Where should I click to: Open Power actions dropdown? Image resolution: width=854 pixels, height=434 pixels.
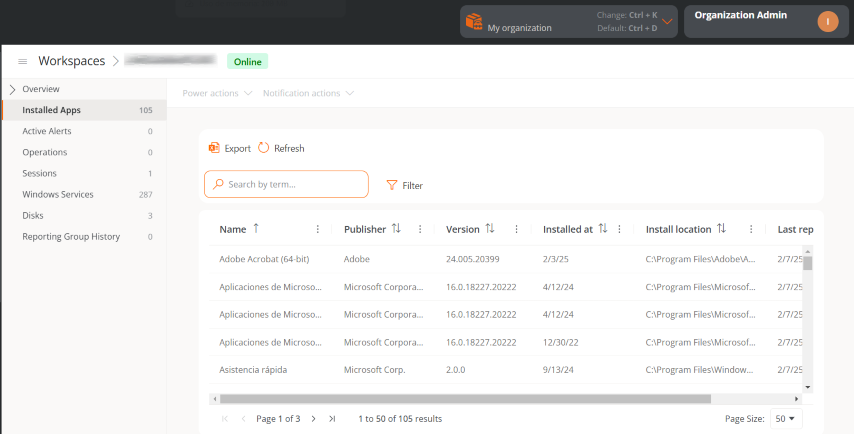[x=217, y=93]
